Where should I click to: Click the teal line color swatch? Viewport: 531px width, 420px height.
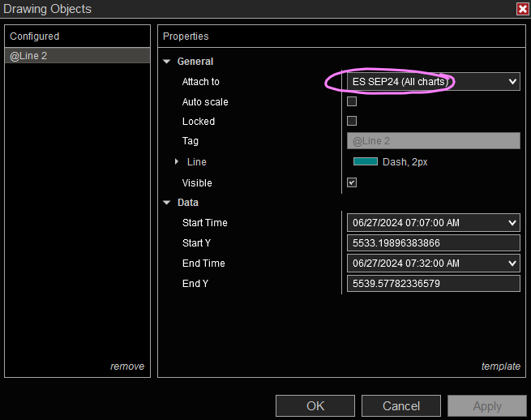(x=366, y=161)
